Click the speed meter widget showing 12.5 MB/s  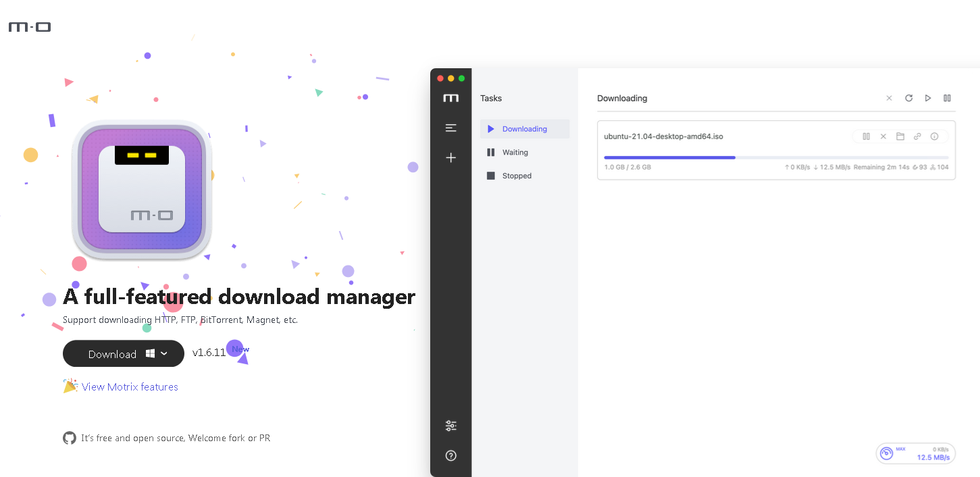pyautogui.click(x=916, y=453)
